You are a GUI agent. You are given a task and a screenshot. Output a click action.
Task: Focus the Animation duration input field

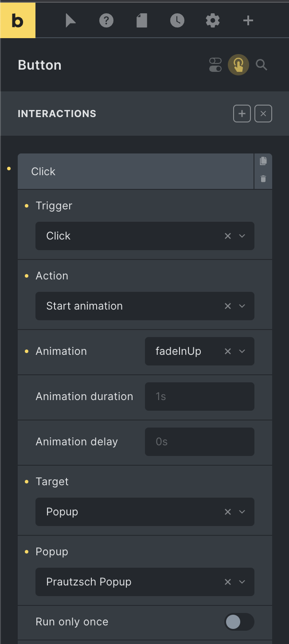(x=199, y=397)
